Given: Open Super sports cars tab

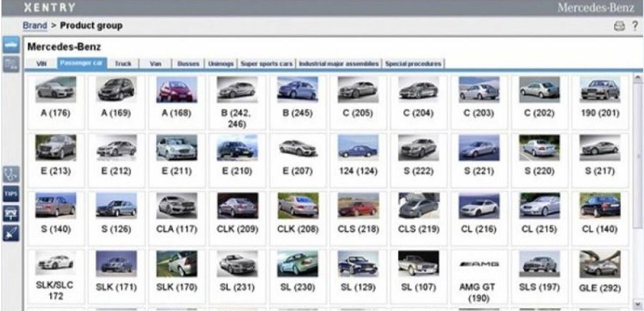Looking at the screenshot, I should tap(267, 64).
